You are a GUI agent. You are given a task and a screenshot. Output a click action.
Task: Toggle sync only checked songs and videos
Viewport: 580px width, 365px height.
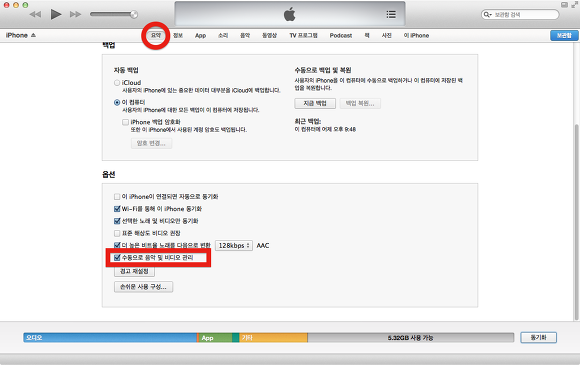pos(117,221)
